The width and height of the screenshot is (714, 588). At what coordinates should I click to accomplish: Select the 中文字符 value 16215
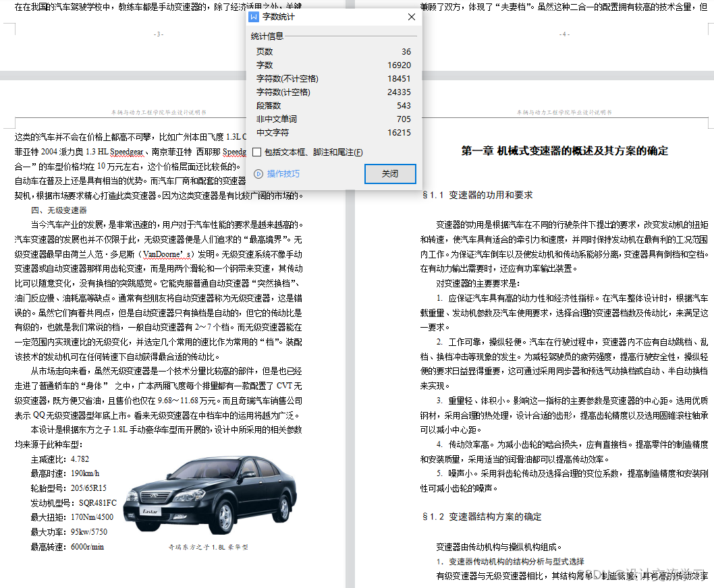click(399, 132)
